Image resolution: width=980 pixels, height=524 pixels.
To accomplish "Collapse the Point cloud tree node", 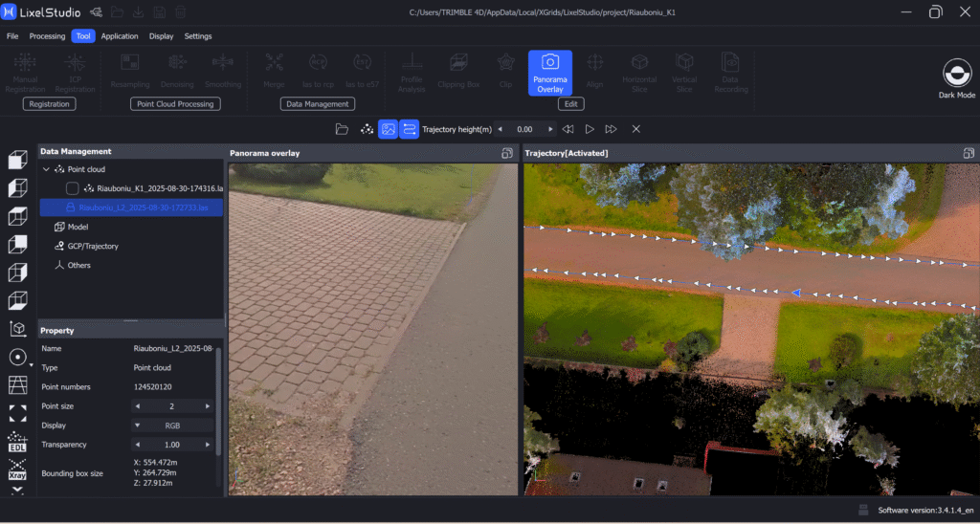I will [x=45, y=169].
